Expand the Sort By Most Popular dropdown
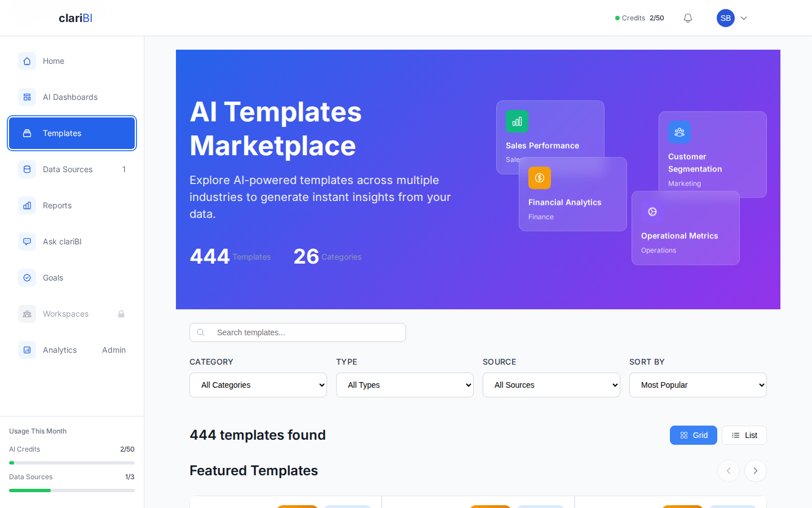This screenshot has width=812, height=508. click(x=698, y=385)
